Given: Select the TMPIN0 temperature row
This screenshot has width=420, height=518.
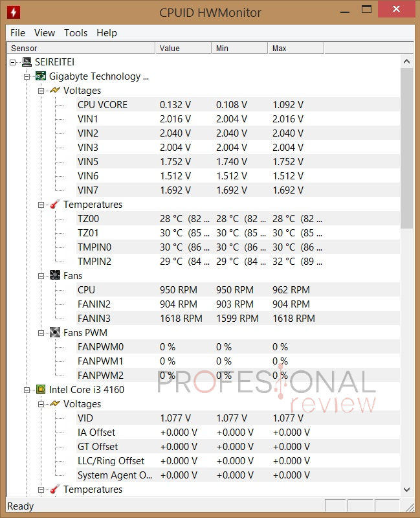Looking at the screenshot, I should click(238, 247).
